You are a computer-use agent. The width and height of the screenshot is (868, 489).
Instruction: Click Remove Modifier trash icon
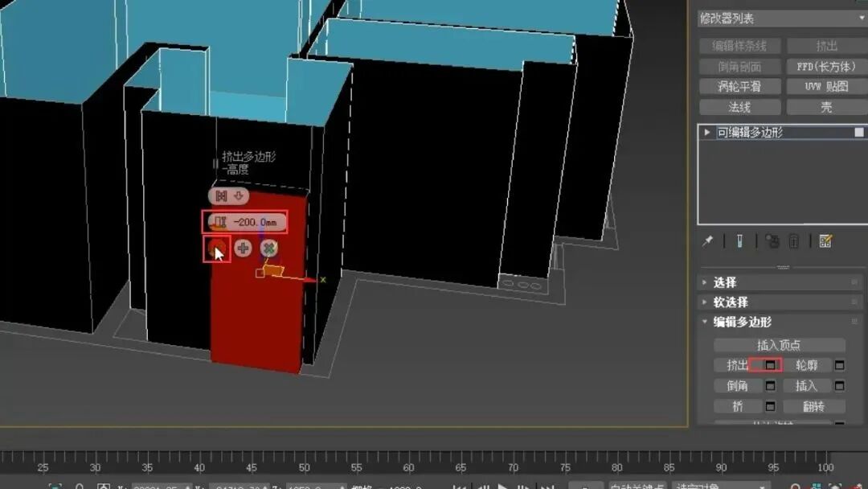point(794,241)
